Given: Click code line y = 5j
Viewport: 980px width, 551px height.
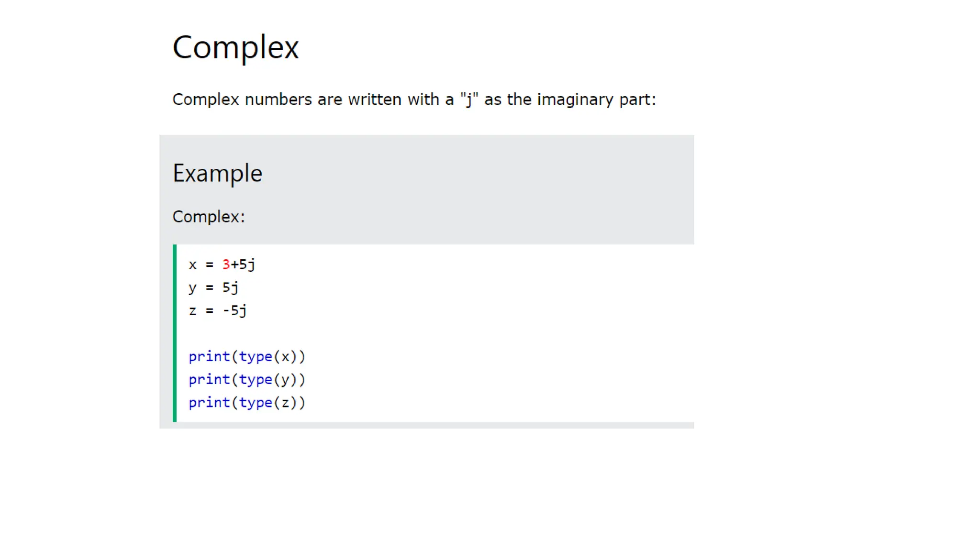Looking at the screenshot, I should click(213, 287).
